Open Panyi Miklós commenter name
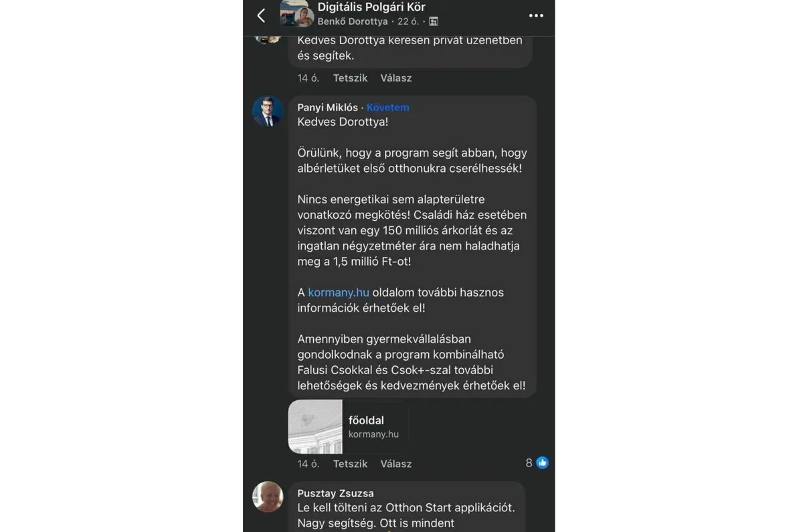 (327, 108)
